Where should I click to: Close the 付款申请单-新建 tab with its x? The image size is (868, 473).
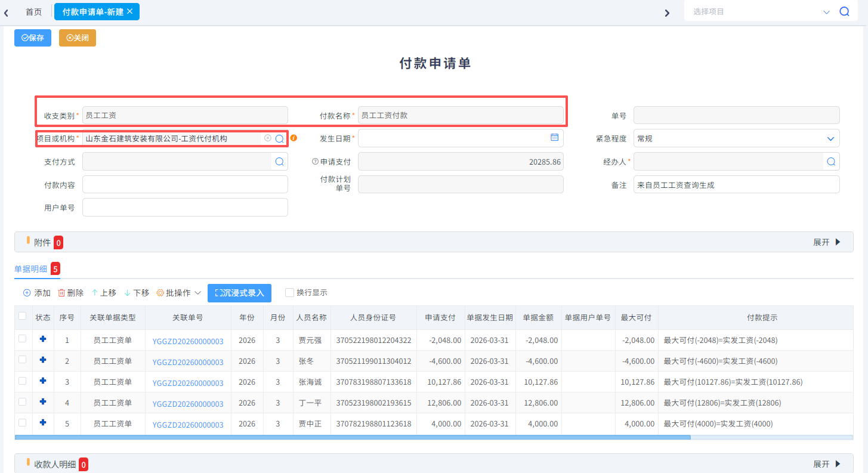pos(130,11)
